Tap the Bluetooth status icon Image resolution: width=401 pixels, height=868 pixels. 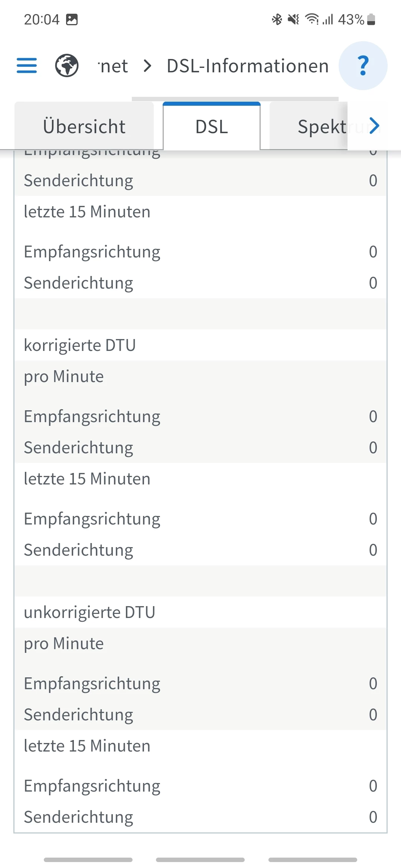pos(277,19)
